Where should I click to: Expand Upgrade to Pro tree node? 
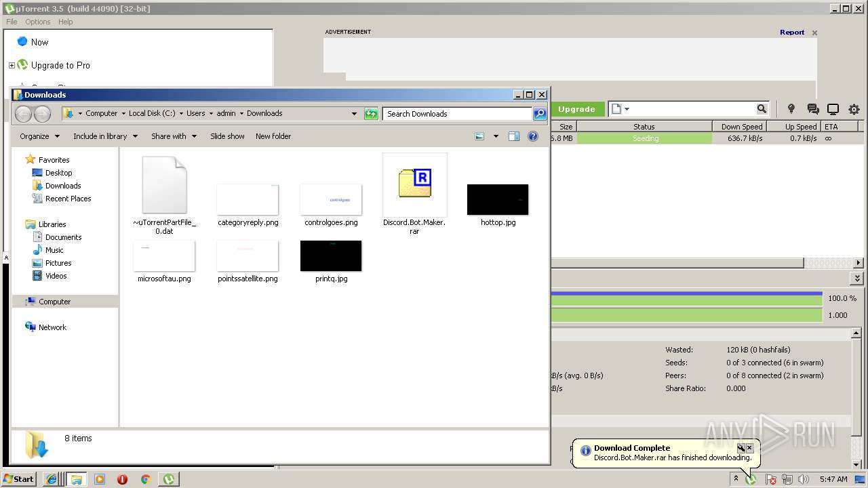click(x=12, y=66)
